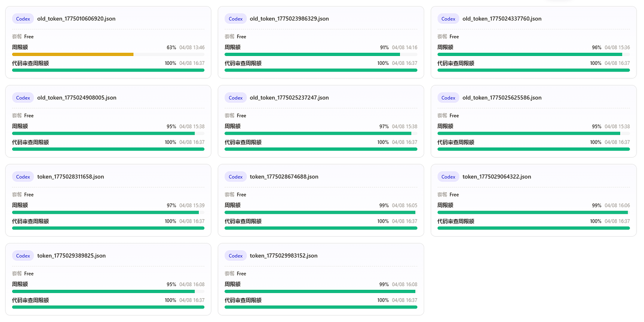This screenshot has height=322, width=644.
Task: Click the 91% 周限额 bar of old_token_1775023986329.json
Action: coord(321,55)
